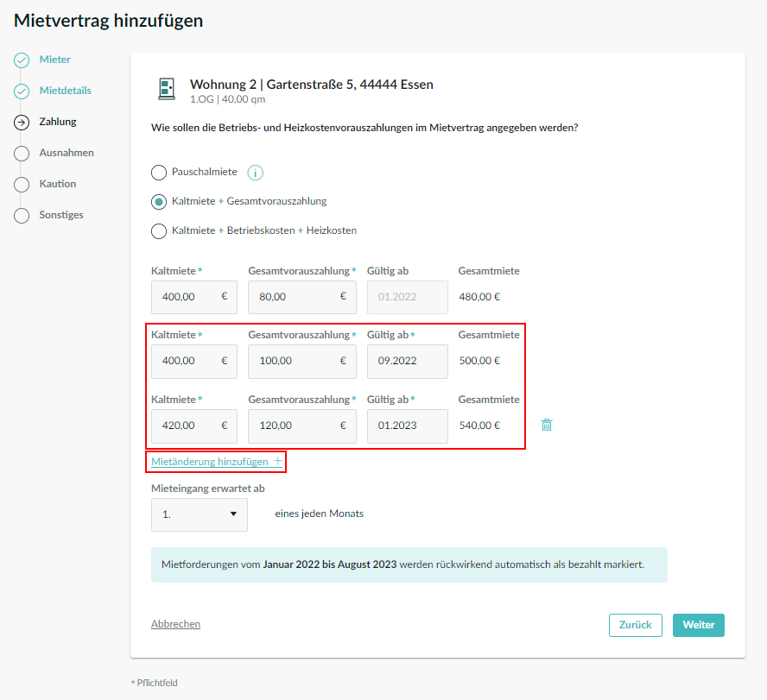This screenshot has width=767, height=700.
Task: Select Kaltmiete + Gesamtvorauszahlung radio button
Action: tap(158, 202)
